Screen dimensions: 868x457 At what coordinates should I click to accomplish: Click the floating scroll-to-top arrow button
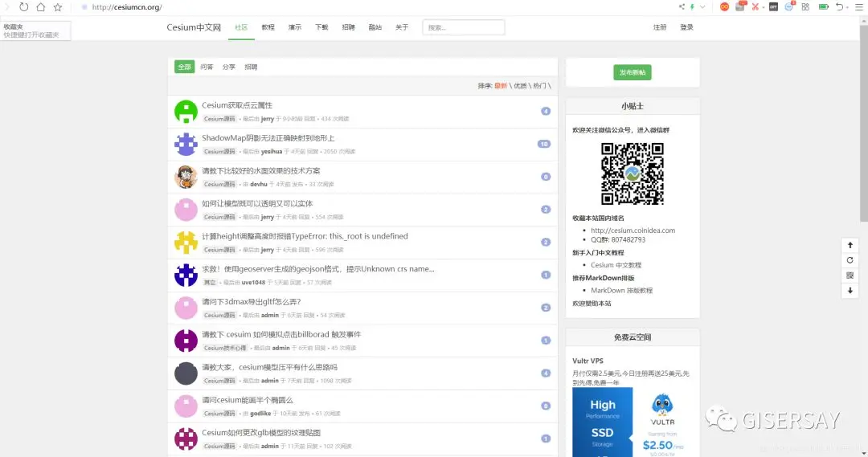click(x=850, y=245)
